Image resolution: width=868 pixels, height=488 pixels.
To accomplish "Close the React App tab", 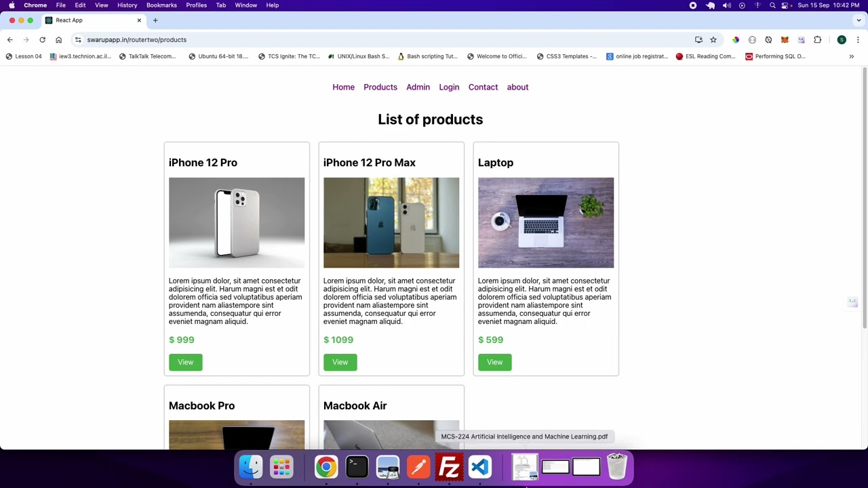I will pos(139,20).
